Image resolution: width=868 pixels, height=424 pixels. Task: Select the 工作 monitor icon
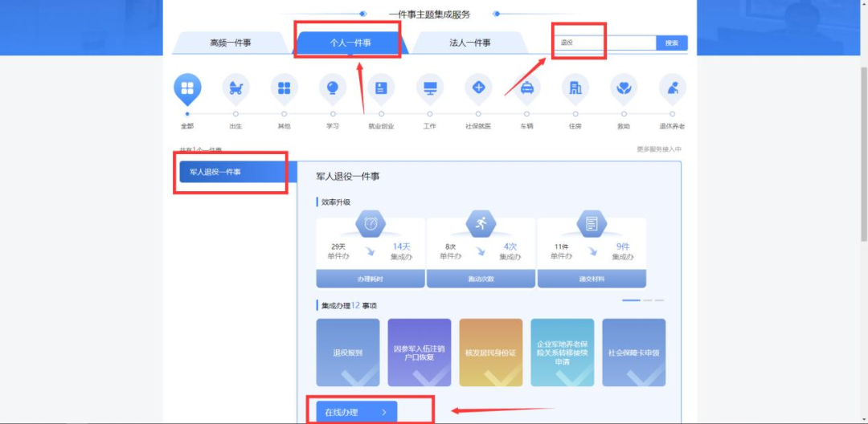pyautogui.click(x=430, y=88)
